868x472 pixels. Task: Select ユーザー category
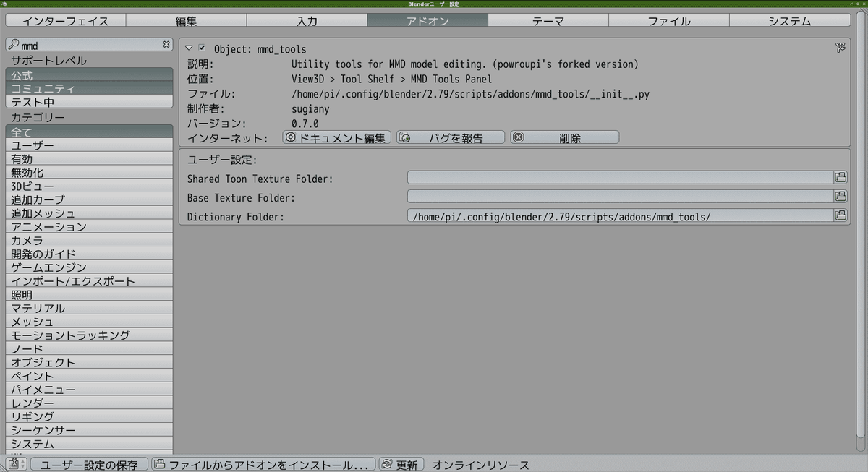89,145
